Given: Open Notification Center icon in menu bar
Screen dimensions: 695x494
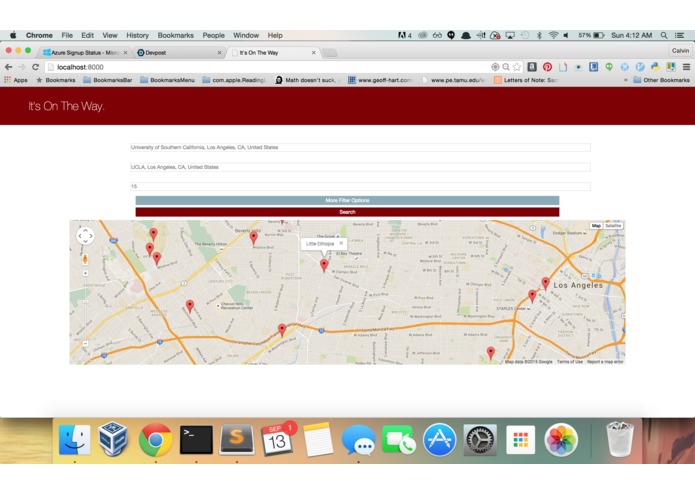Looking at the screenshot, I should pyautogui.click(x=679, y=35).
